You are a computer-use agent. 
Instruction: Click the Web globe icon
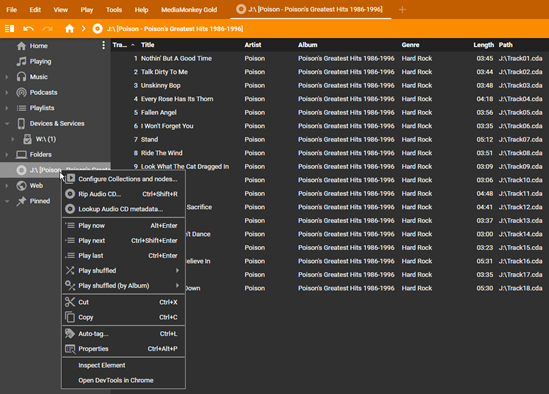(x=21, y=186)
